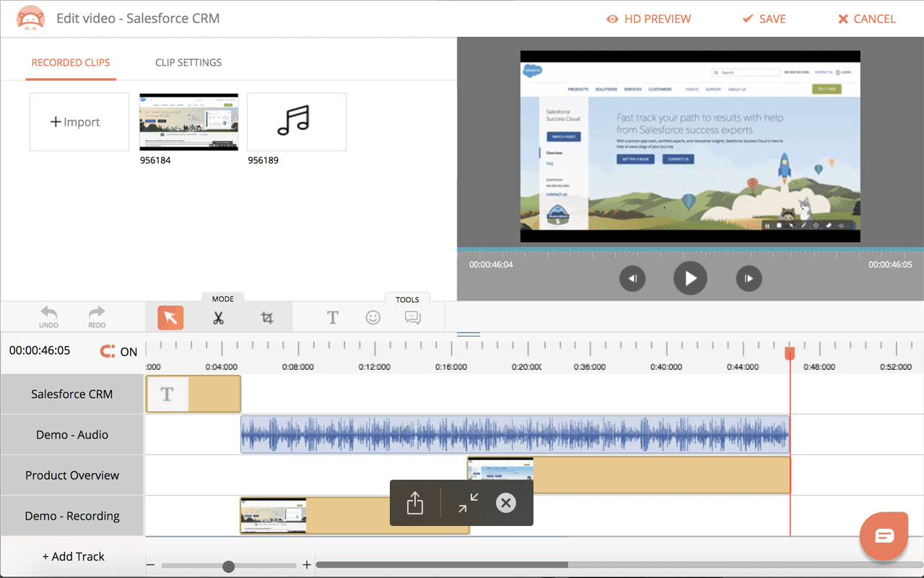Select the audio waveform clip
The image size is (924, 578).
tap(515, 434)
